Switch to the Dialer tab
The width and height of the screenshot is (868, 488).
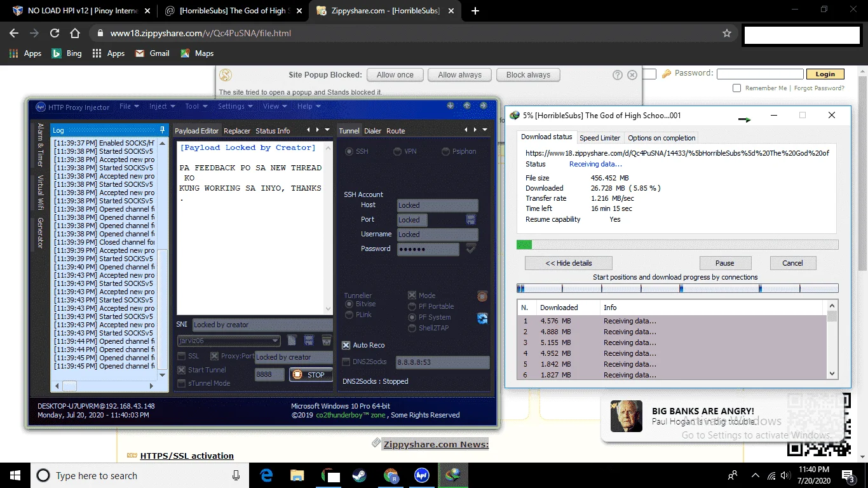372,131
